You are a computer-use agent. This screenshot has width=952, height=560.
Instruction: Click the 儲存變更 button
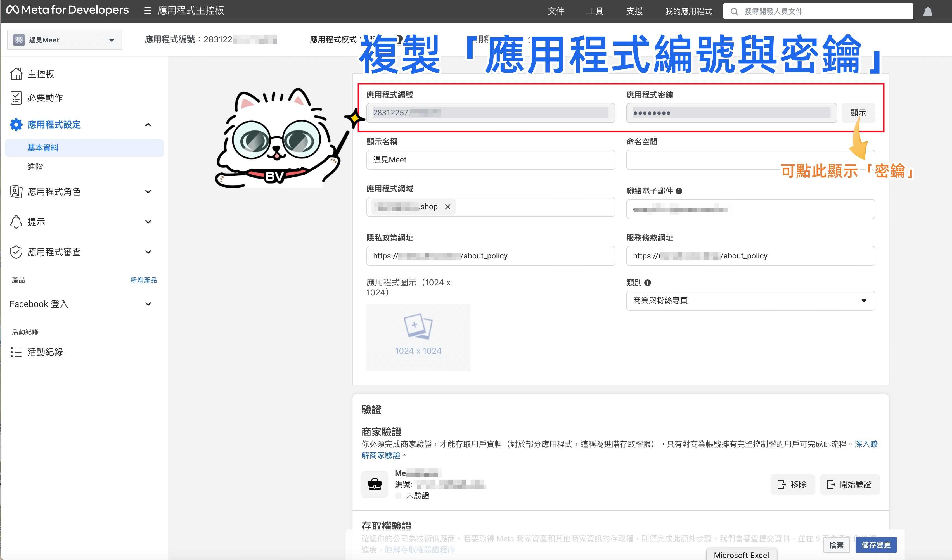point(876,545)
